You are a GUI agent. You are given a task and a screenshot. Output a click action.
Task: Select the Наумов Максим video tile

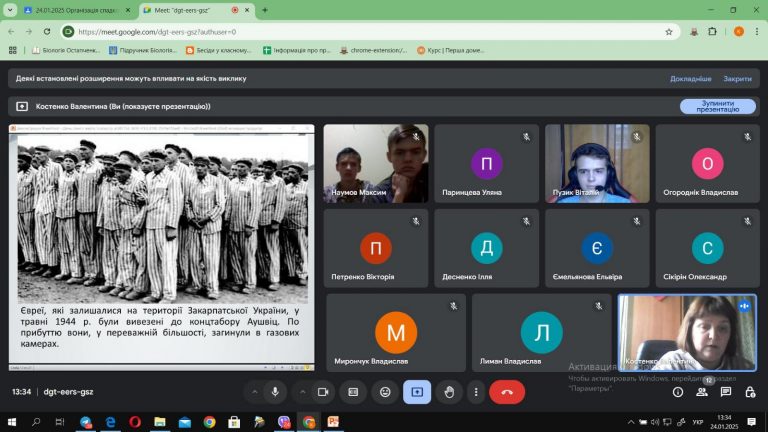tap(376, 164)
